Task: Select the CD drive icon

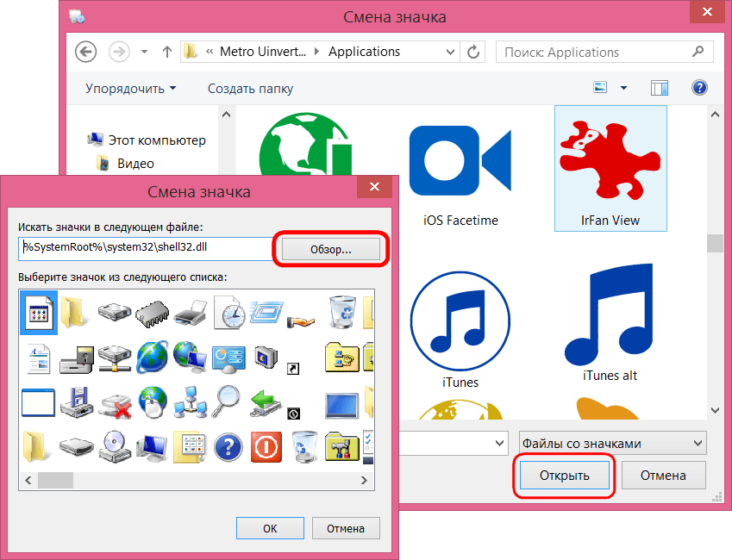Action: (115, 446)
